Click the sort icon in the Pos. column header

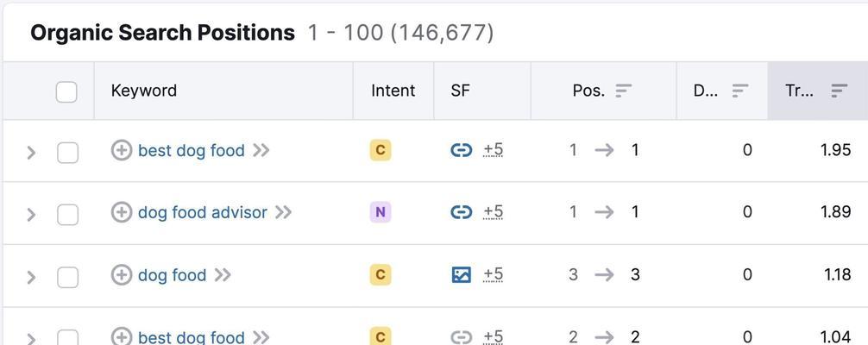tap(623, 91)
